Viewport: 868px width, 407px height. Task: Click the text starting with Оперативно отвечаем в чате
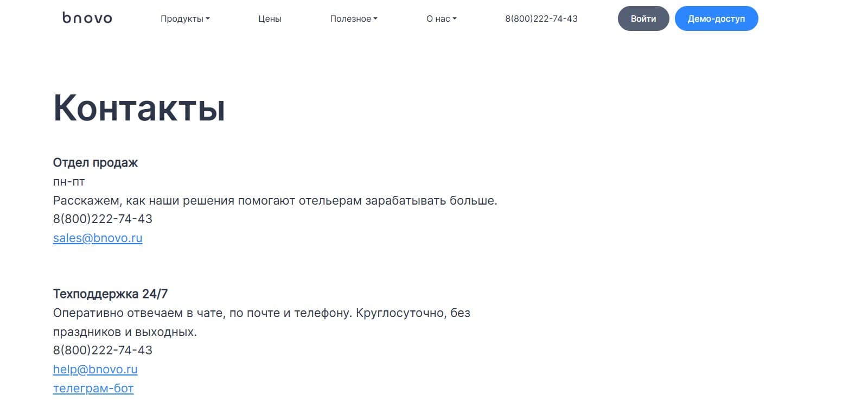click(261, 322)
